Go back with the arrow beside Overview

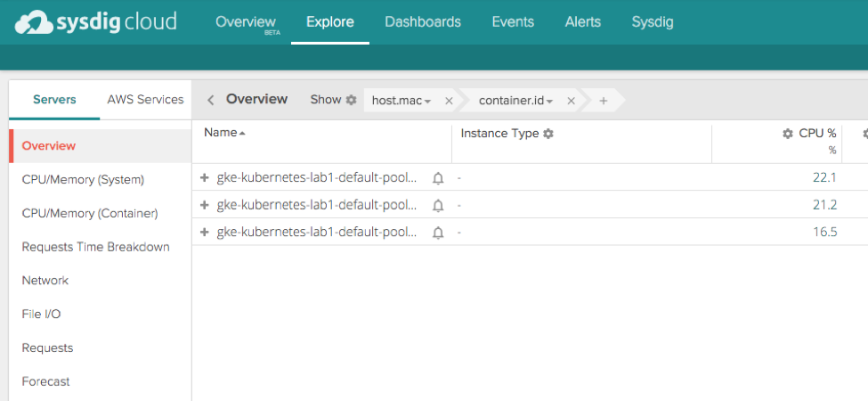coord(210,100)
